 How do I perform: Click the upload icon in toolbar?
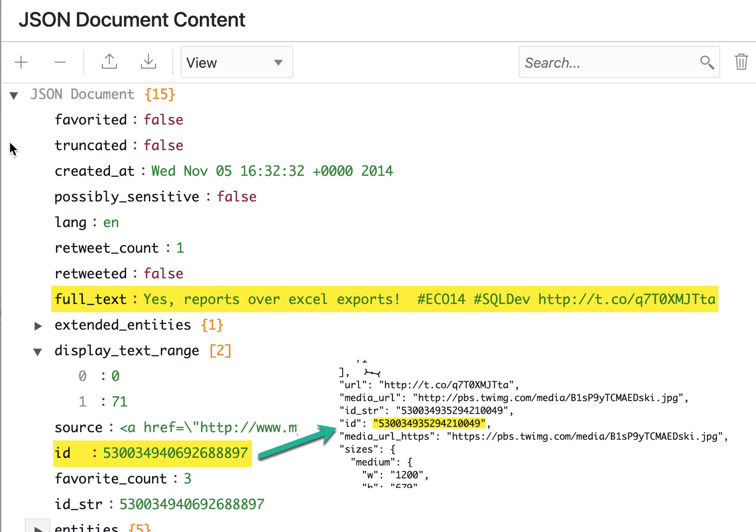pos(109,61)
